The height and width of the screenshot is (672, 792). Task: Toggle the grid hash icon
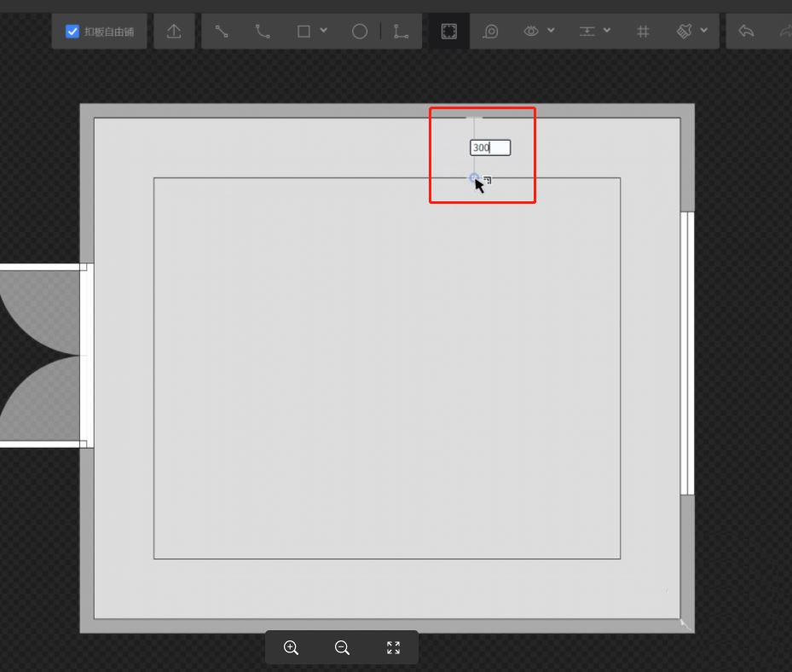pos(644,32)
